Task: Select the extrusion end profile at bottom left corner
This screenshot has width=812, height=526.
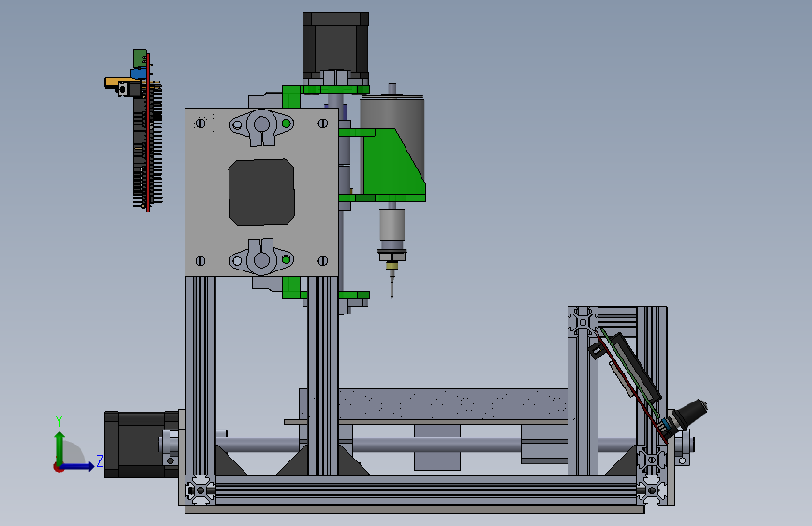Action: (x=200, y=490)
